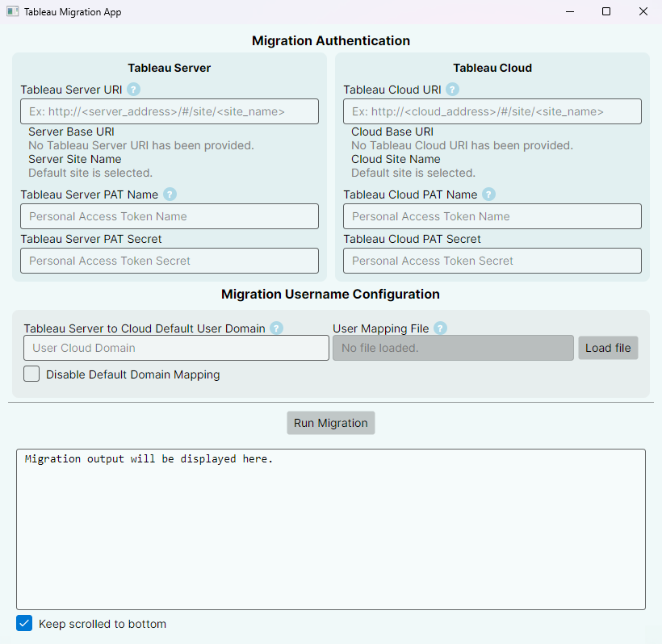
Task: Click the 'Migration Authentication' heading
Action: click(331, 40)
